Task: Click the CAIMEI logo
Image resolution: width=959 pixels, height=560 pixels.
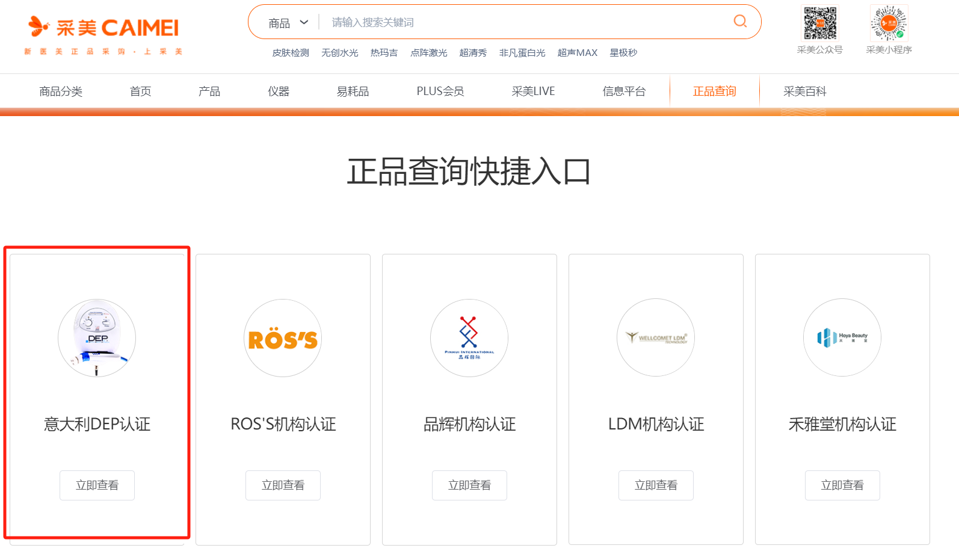Action: (x=103, y=35)
